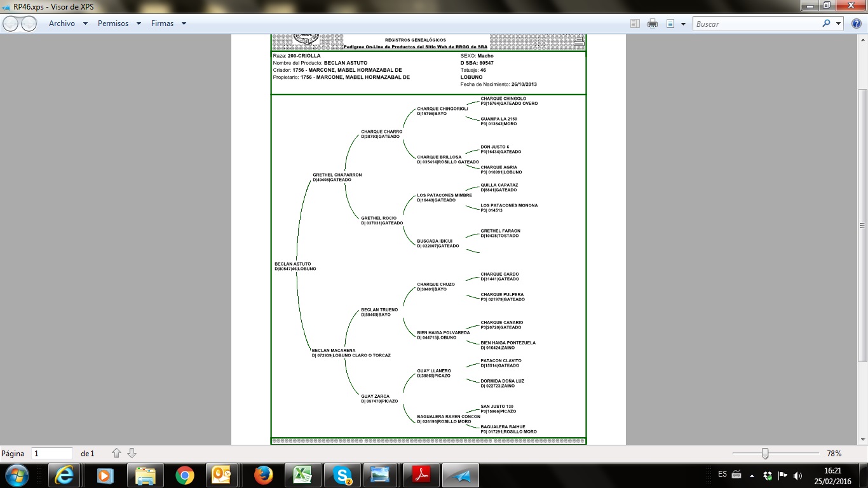868x488 pixels.
Task: Click the back navigation arrow
Action: pyautogui.click(x=11, y=24)
